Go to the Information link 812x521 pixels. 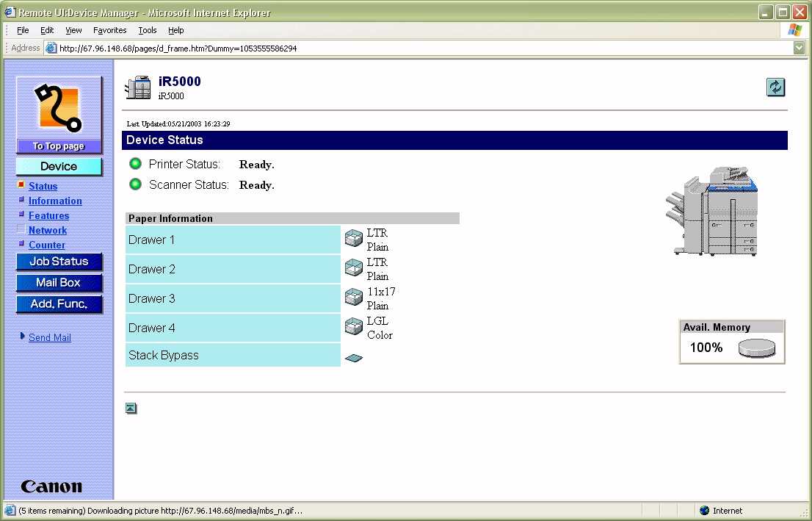point(55,201)
